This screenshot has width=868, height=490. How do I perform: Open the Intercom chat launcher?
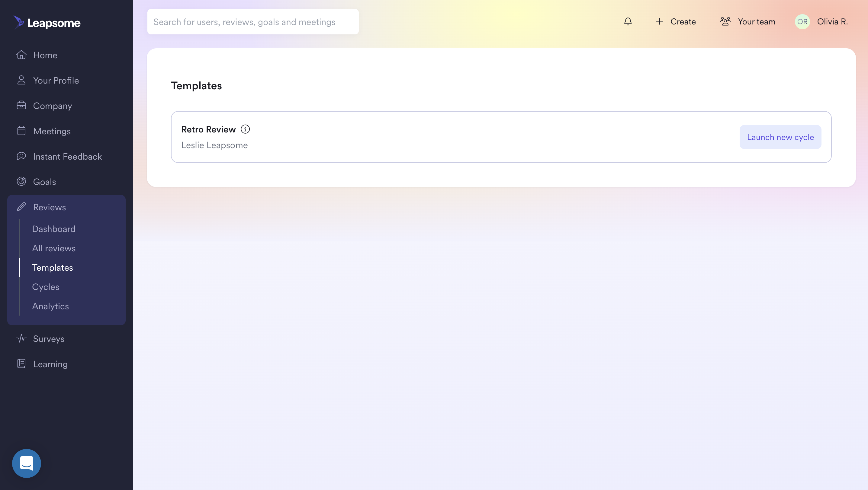click(x=27, y=463)
